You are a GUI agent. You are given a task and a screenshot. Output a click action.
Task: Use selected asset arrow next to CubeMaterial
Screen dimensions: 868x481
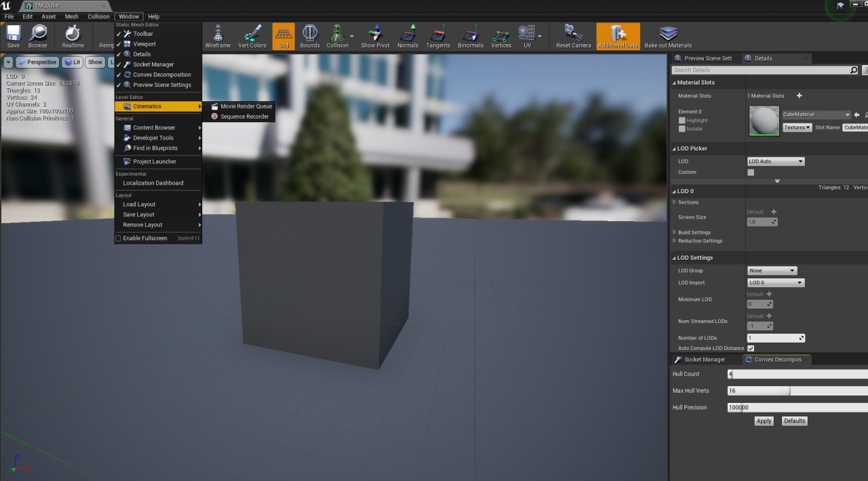tap(856, 115)
